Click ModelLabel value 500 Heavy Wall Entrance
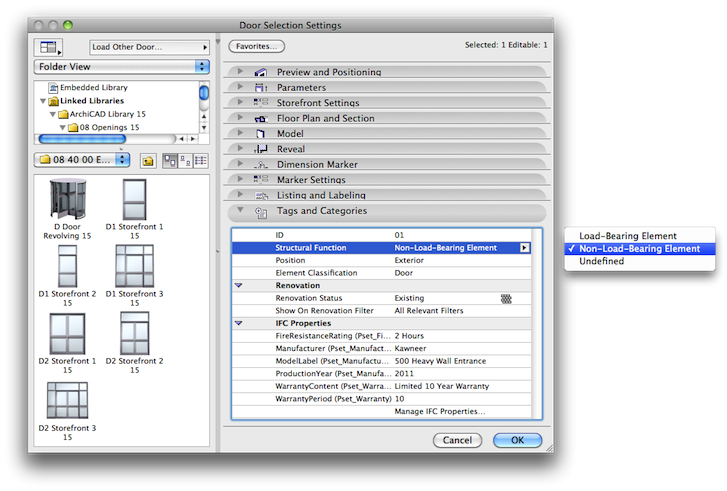This screenshot has width=727, height=491. coord(440,361)
